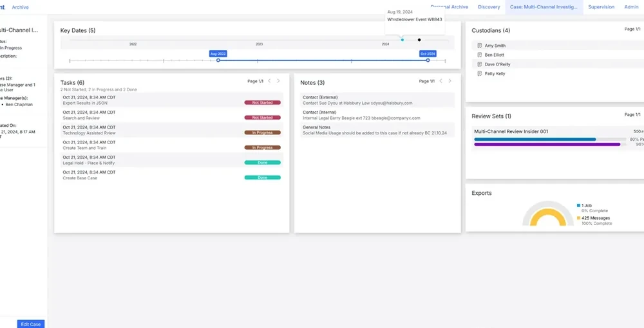This screenshot has width=644, height=328.
Task: Click 2024 label on the key dates timeline
Action: pos(385,44)
